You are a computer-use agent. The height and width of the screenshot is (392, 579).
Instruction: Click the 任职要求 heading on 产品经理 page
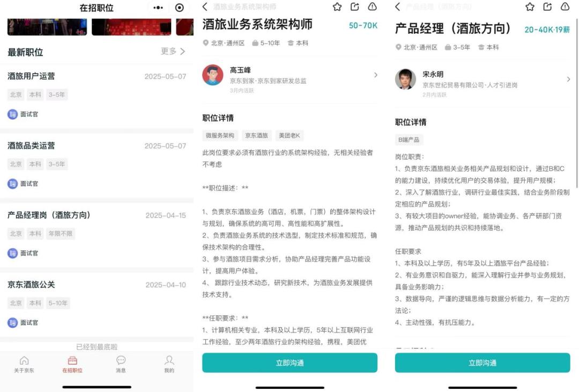408,252
